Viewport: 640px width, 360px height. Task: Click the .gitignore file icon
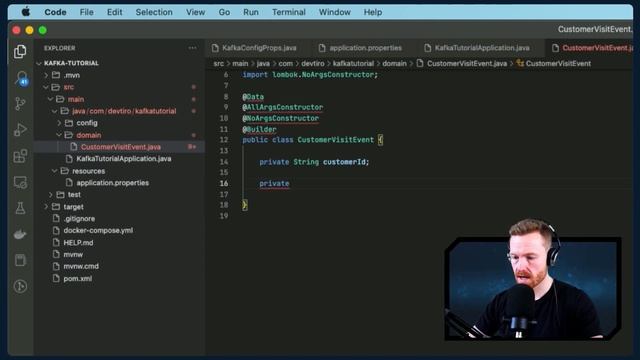pyautogui.click(x=56, y=218)
